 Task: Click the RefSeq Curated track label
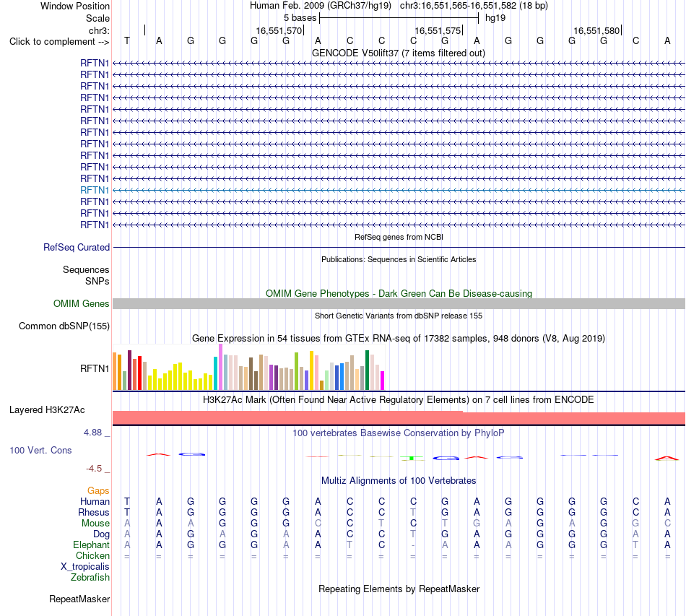(x=77, y=247)
